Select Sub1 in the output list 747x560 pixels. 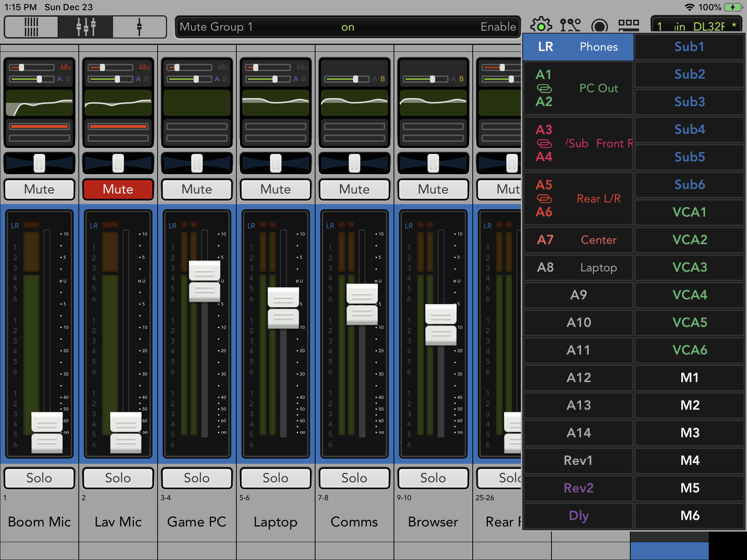689,47
